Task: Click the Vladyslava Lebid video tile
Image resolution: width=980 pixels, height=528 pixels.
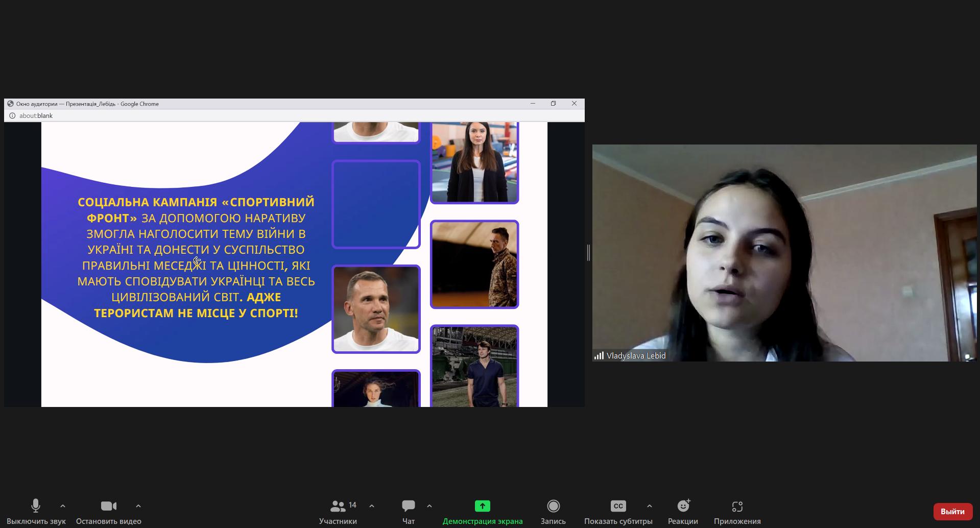Action: point(784,253)
